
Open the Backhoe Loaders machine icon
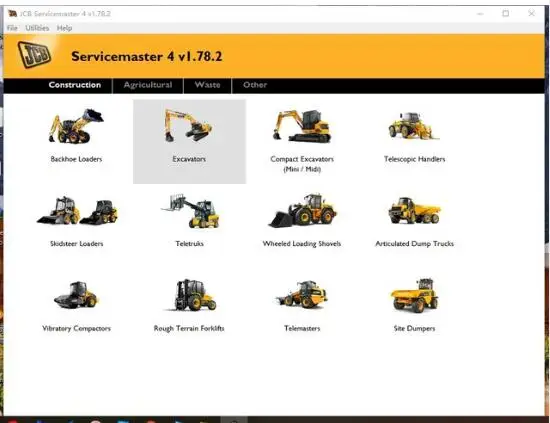point(76,126)
